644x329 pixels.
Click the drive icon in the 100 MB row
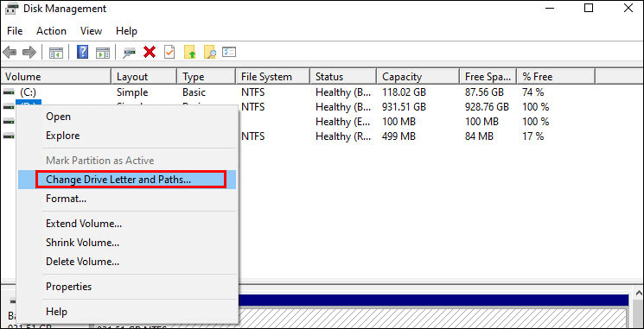coord(9,122)
